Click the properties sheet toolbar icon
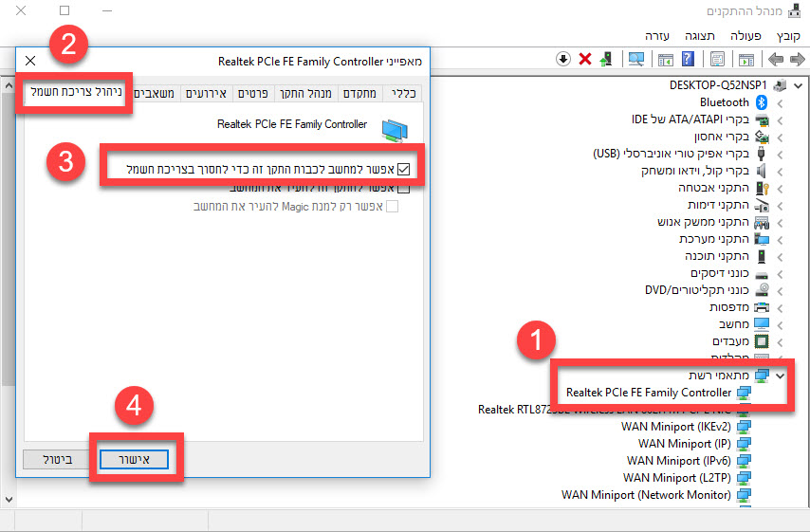The image size is (810, 532). pos(717,59)
